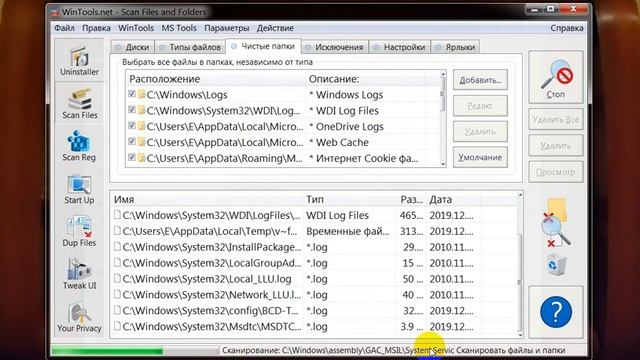
Task: Open the Параметры menu
Action: (x=227, y=28)
